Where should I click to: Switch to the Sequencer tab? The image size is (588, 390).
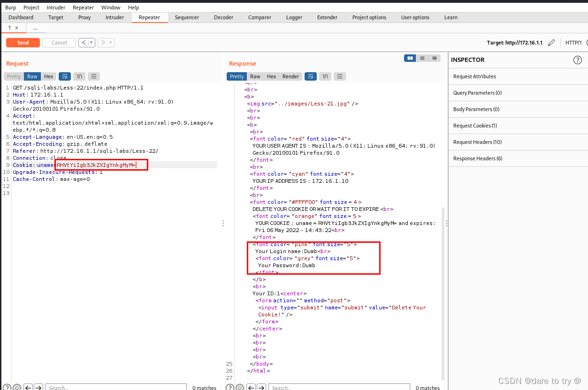pos(187,17)
